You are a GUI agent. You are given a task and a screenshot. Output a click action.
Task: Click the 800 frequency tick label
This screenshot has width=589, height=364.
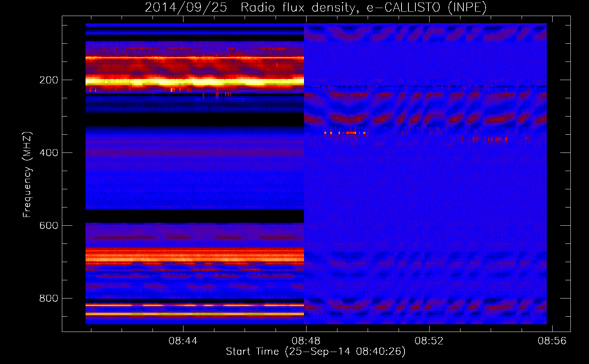(x=49, y=298)
